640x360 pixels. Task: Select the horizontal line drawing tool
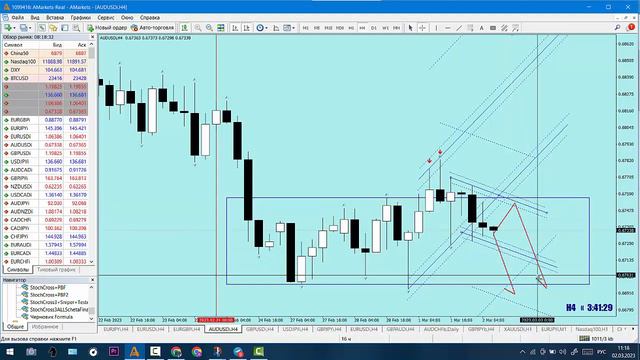(447, 28)
